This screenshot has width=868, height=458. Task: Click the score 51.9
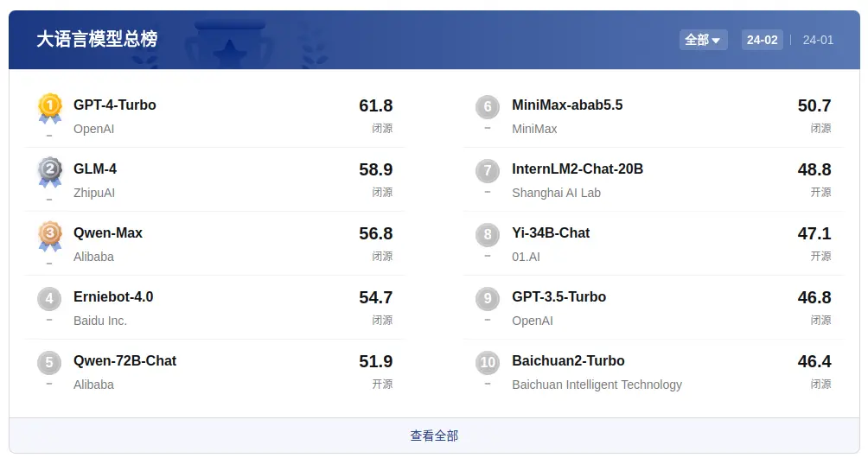[376, 362]
